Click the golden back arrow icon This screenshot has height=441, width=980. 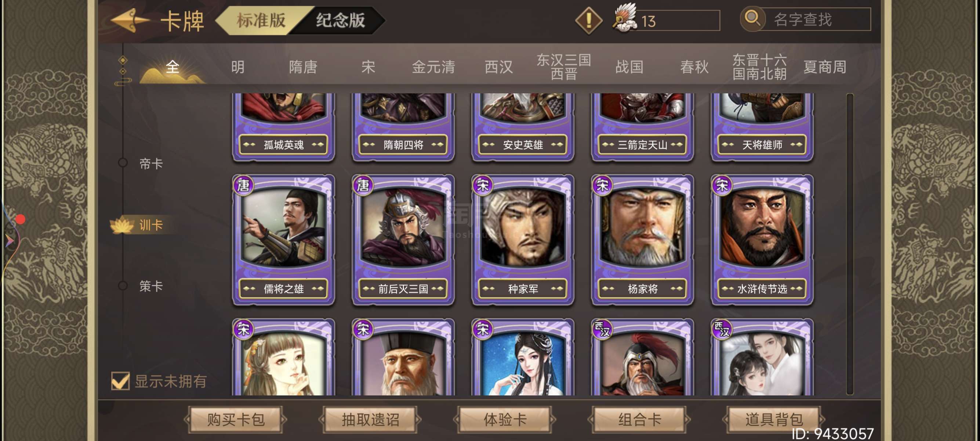130,20
